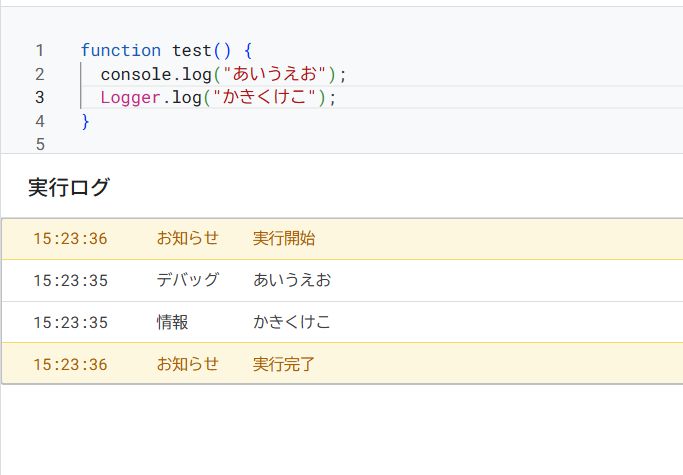This screenshot has width=683, height=475.
Task: Select line number 3 in the editor gutter
Action: pyautogui.click(x=39, y=97)
